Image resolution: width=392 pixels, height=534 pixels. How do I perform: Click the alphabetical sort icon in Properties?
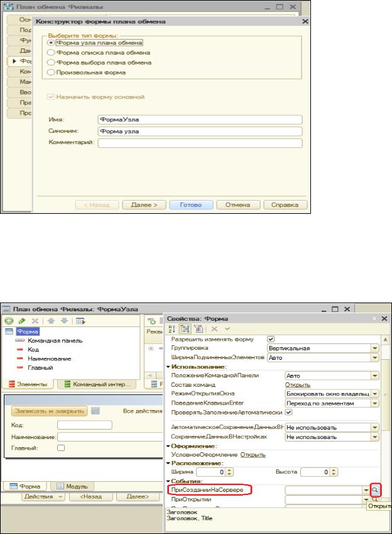click(171, 329)
